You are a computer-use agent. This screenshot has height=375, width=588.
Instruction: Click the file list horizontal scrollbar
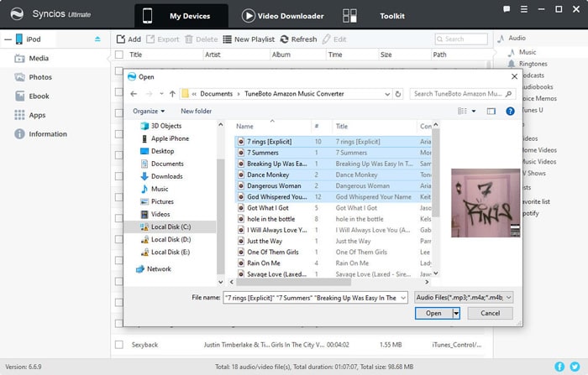click(293, 282)
